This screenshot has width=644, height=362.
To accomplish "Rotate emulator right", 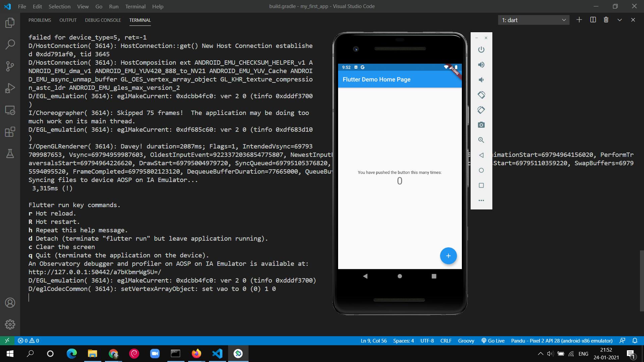I will (x=481, y=110).
